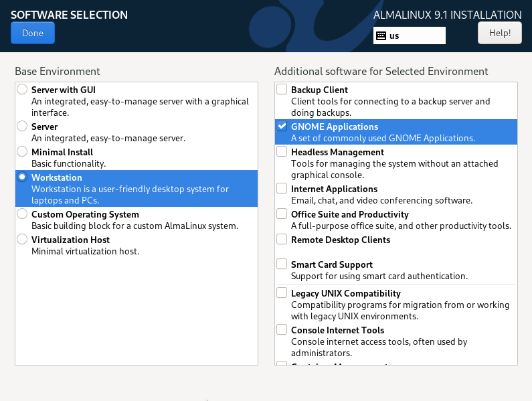Screen dimensions: 532x401
Task: Enable the Backup Client checkbox
Action: [282, 89]
